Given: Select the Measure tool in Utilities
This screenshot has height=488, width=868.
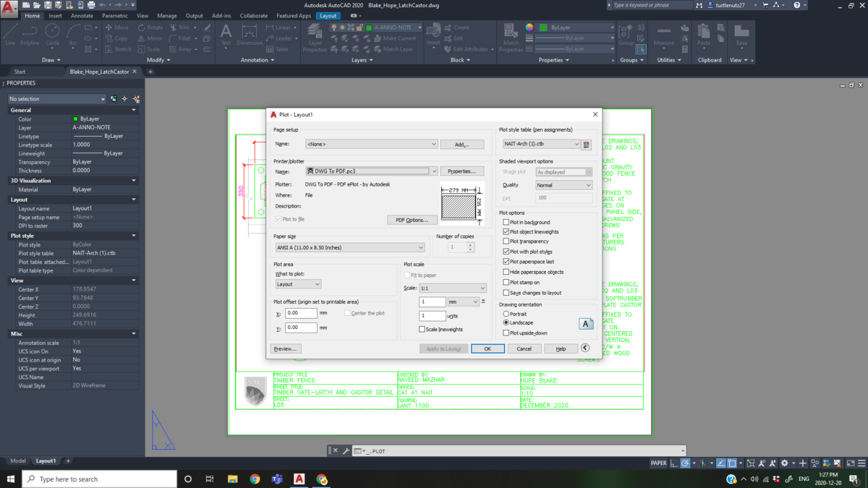Looking at the screenshot, I should click(663, 36).
